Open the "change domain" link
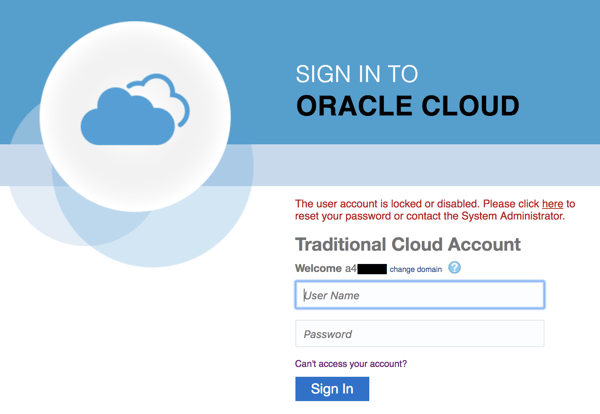The width and height of the screenshot is (600, 414). click(x=415, y=269)
